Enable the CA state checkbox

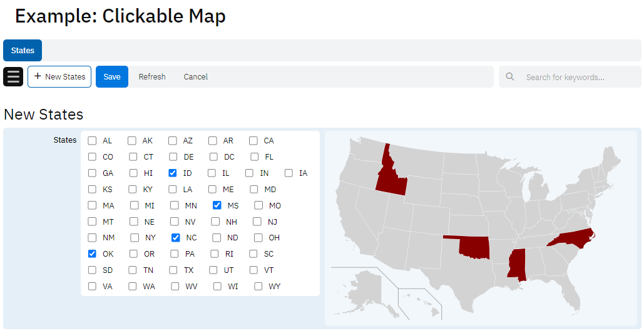pos(253,141)
